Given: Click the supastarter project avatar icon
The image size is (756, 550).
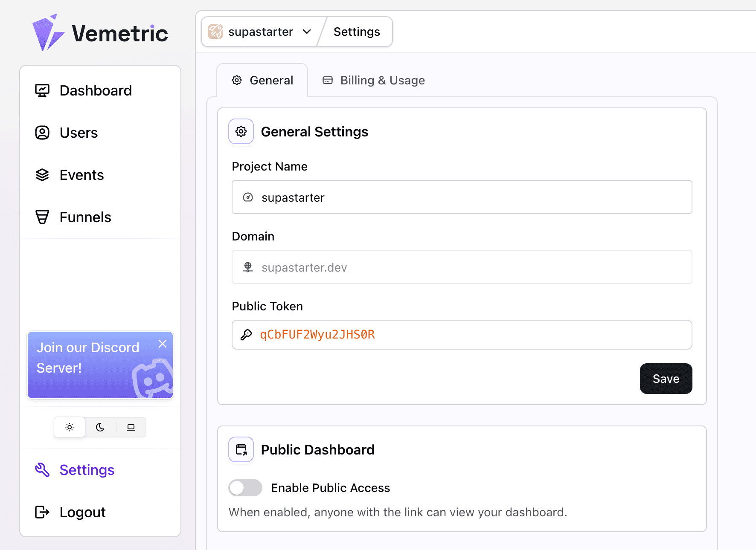Looking at the screenshot, I should pos(215,32).
